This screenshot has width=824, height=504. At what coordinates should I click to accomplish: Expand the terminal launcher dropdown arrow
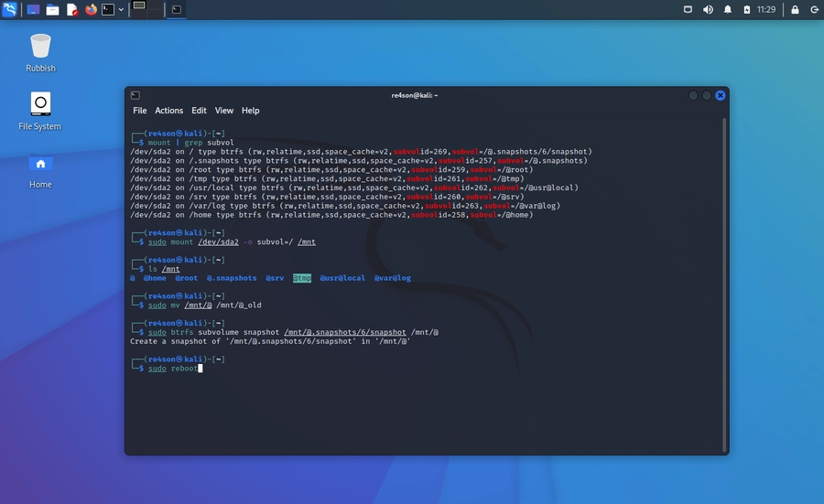coord(121,9)
